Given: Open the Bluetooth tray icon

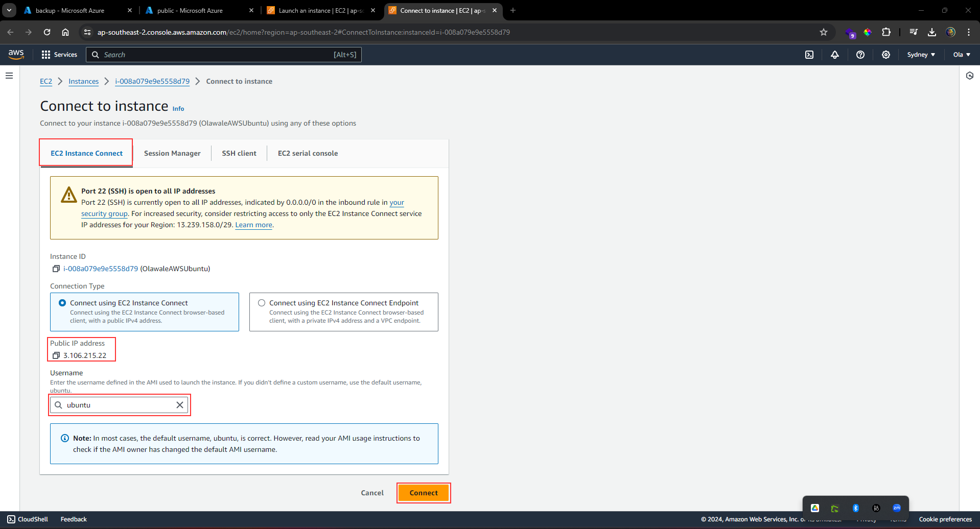Looking at the screenshot, I should coord(856,508).
